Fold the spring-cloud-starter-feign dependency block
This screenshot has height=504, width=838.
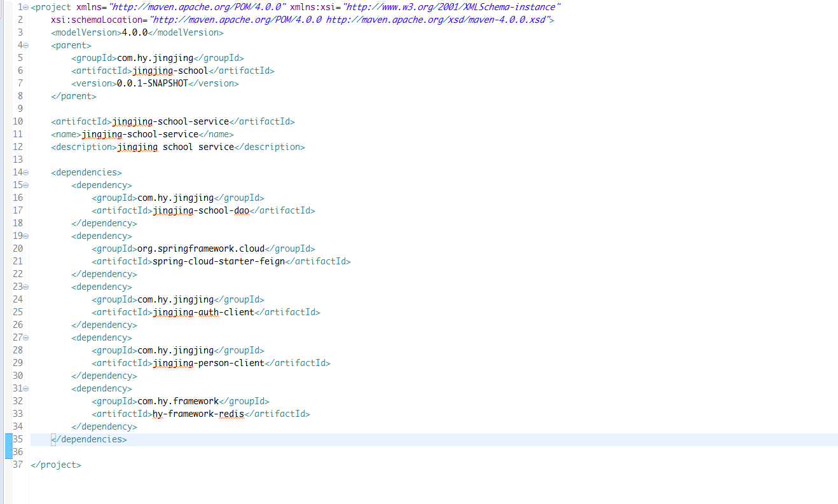point(26,236)
